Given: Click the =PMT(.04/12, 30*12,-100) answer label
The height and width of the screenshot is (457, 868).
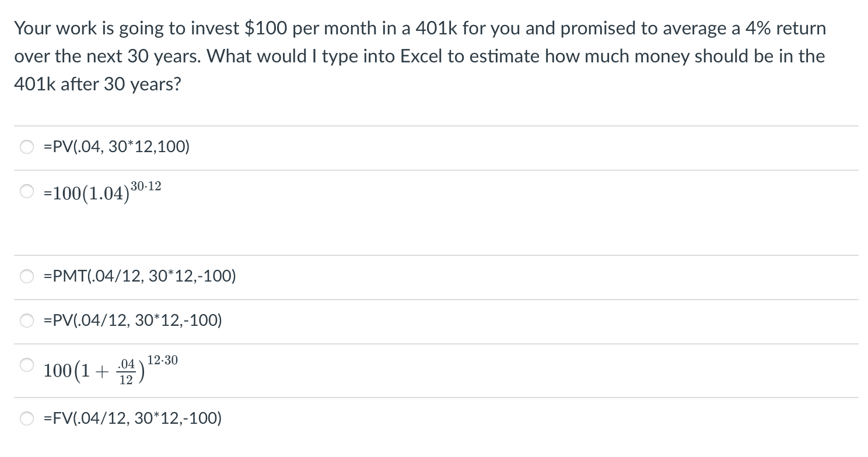Looking at the screenshot, I should coord(140,276).
